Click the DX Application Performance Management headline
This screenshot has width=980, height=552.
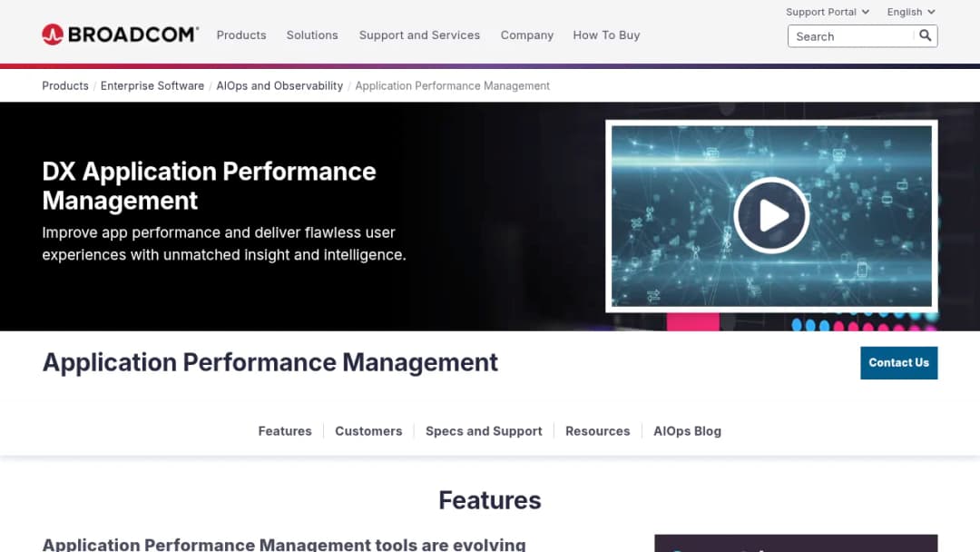[209, 186]
